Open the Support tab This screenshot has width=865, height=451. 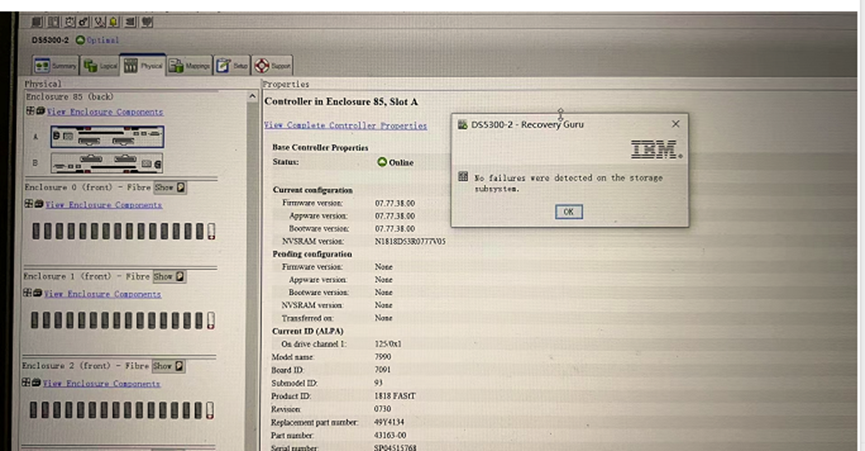(x=271, y=66)
